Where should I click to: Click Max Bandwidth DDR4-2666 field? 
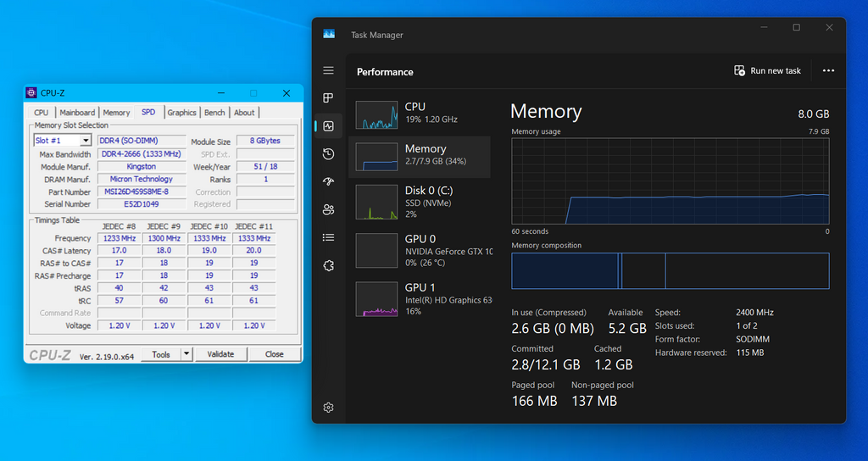(142, 154)
